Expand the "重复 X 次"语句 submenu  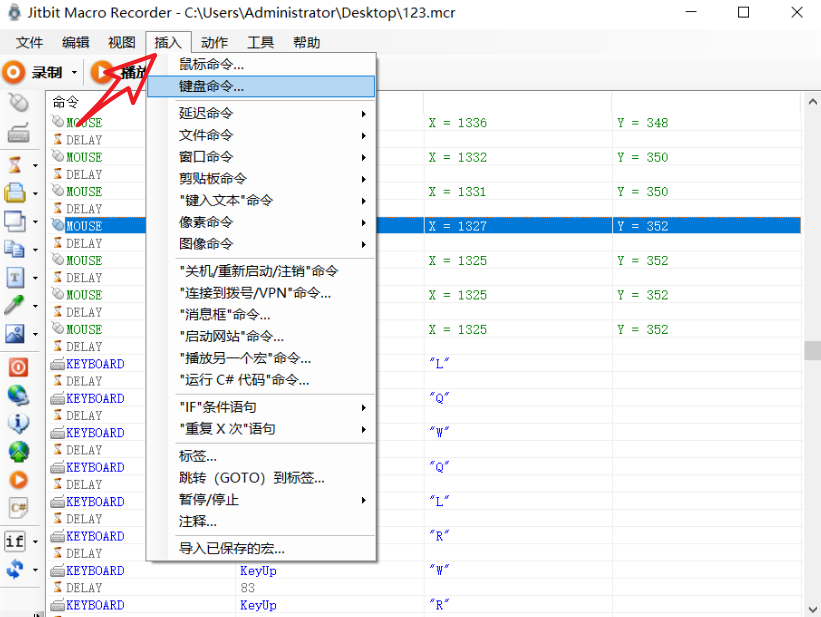click(x=261, y=429)
